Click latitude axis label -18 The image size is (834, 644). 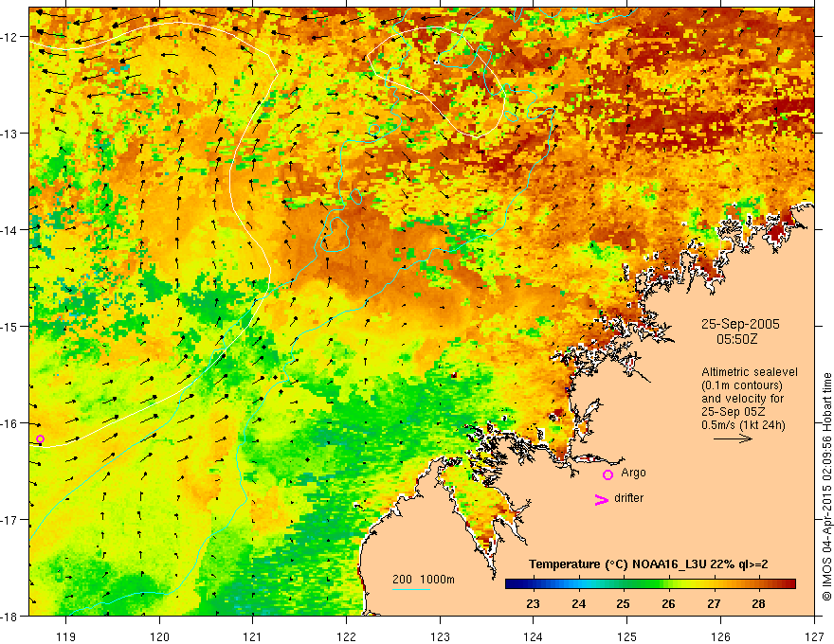coord(9,616)
